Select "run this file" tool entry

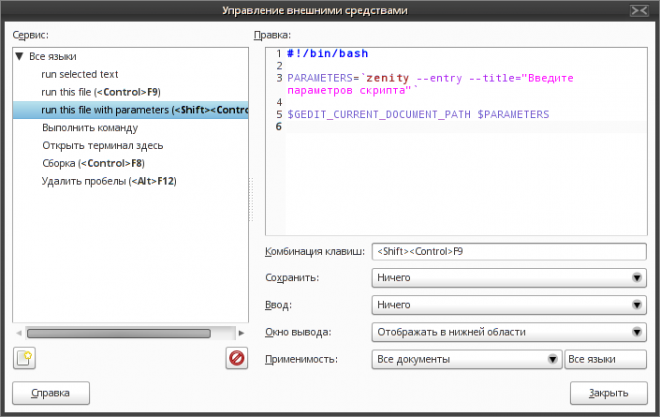coord(100,92)
